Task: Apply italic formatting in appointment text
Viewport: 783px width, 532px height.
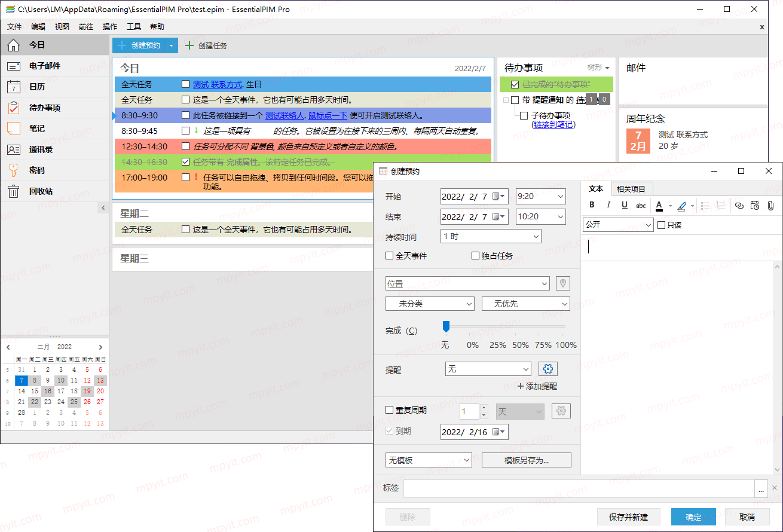Action: click(x=608, y=205)
